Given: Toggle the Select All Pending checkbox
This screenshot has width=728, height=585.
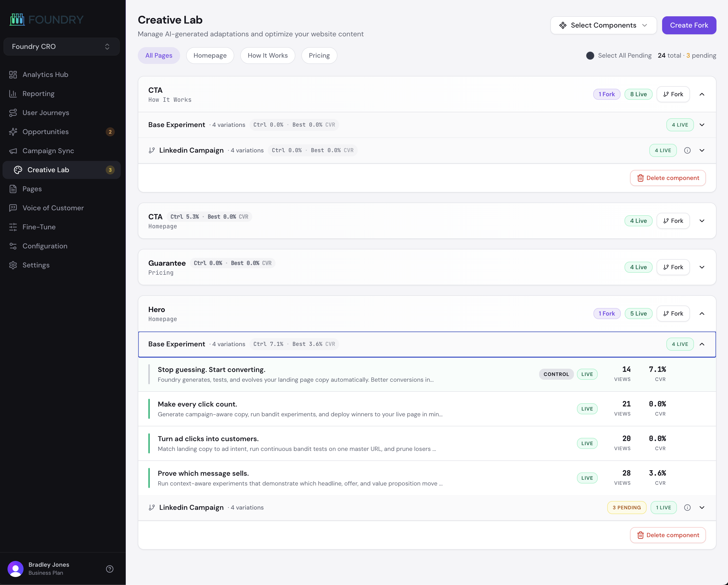Looking at the screenshot, I should tap(590, 55).
